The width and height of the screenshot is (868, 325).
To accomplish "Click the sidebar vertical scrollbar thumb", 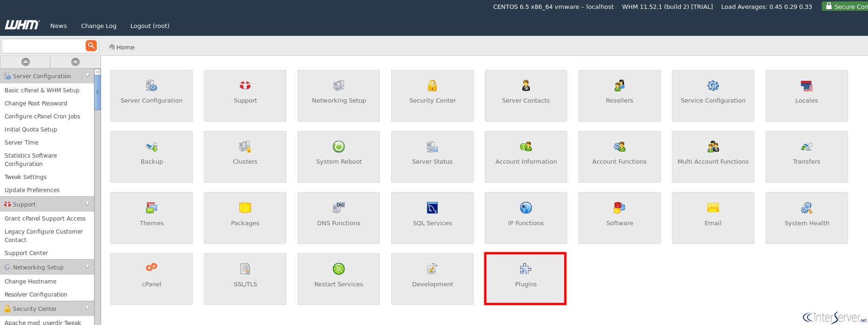I will click(x=97, y=92).
